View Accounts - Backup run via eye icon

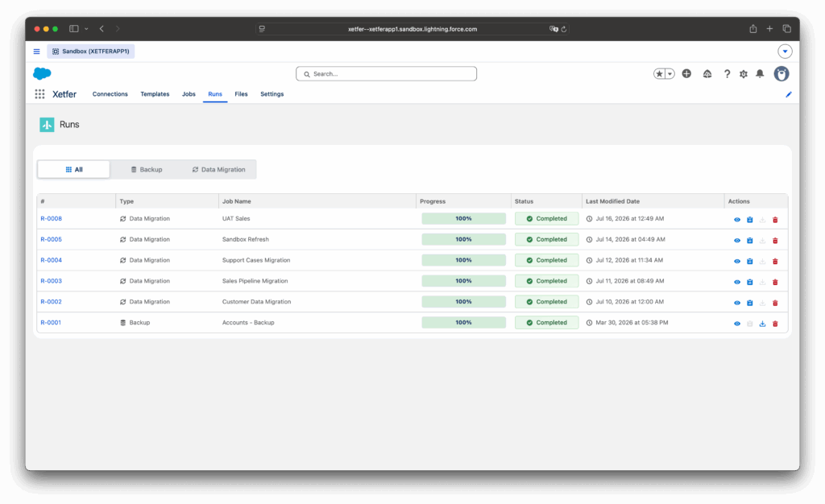[x=736, y=324]
